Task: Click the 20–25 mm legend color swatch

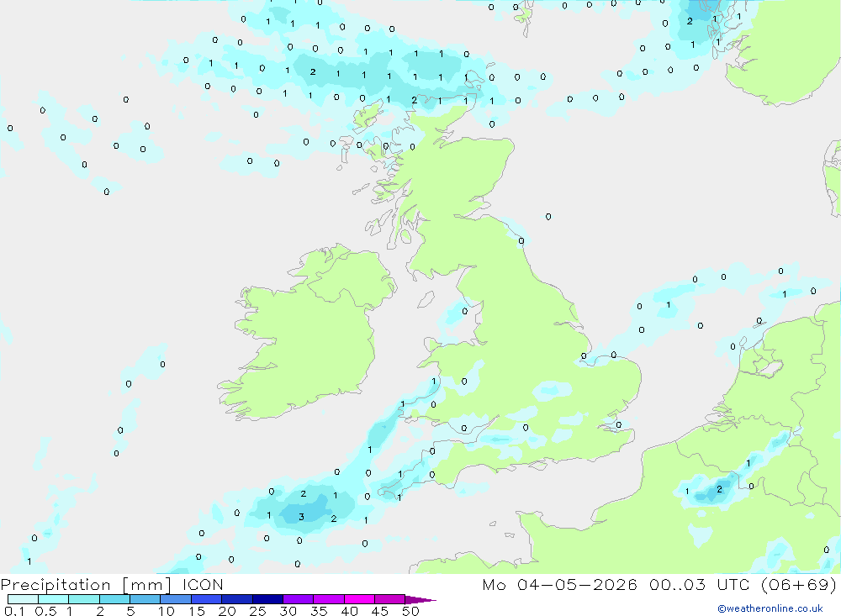Action: click(x=236, y=599)
